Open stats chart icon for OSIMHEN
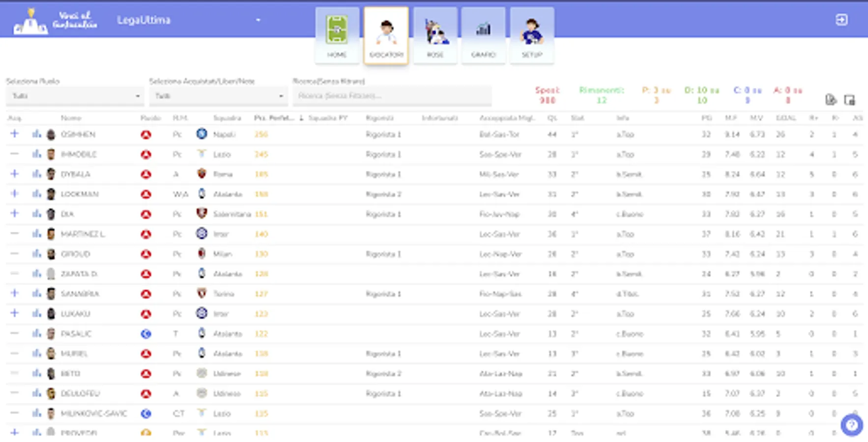Image resolution: width=868 pixels, height=442 pixels. click(x=37, y=134)
